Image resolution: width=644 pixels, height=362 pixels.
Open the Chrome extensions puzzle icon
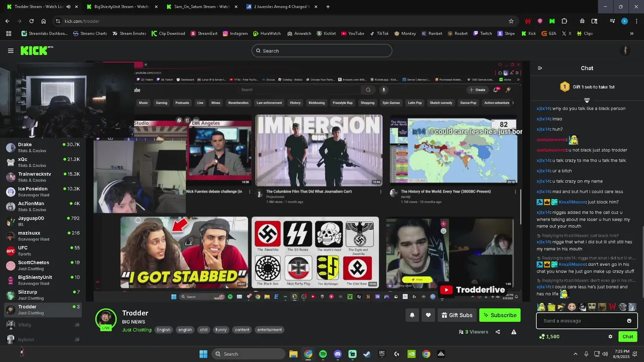pyautogui.click(x=564, y=21)
